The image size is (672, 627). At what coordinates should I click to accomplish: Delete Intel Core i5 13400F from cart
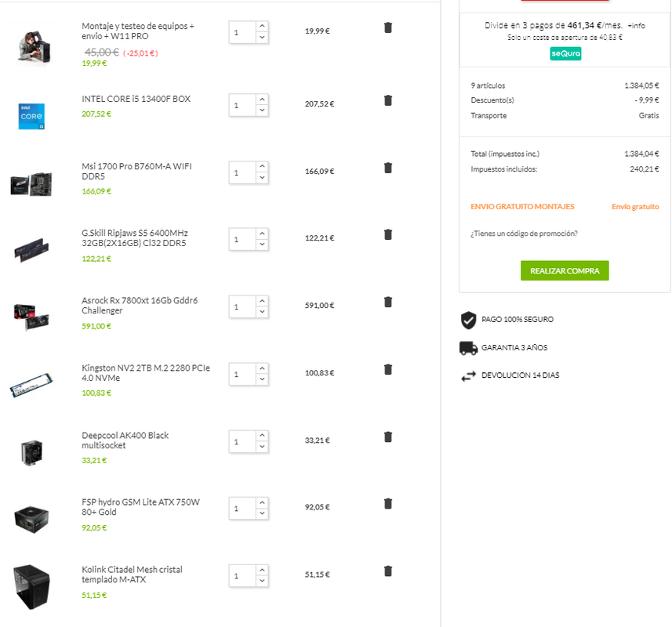pos(388,100)
